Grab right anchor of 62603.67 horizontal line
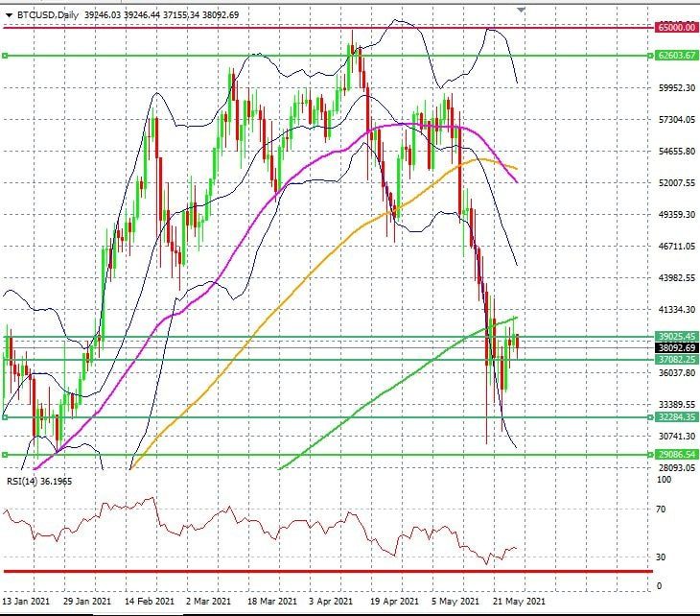This screenshot has height=616, width=700. 650,56
